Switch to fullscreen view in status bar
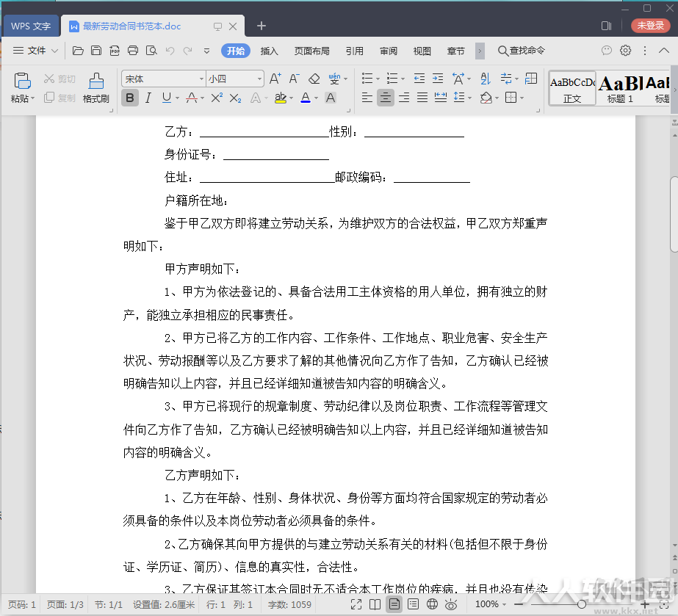Image resolution: width=678 pixels, height=616 pixels. [356, 604]
